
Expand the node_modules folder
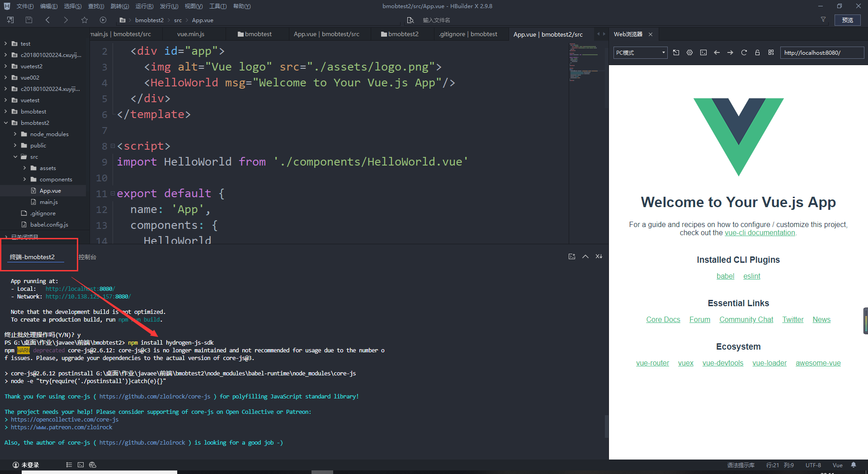click(15, 134)
